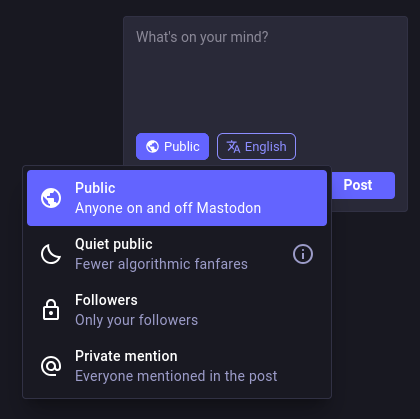
Task: Click "Only your followers" description text
Action: pos(137,320)
